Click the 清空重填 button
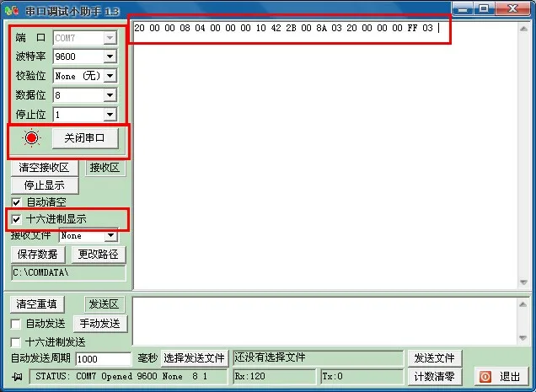The image size is (536, 392). (37, 304)
